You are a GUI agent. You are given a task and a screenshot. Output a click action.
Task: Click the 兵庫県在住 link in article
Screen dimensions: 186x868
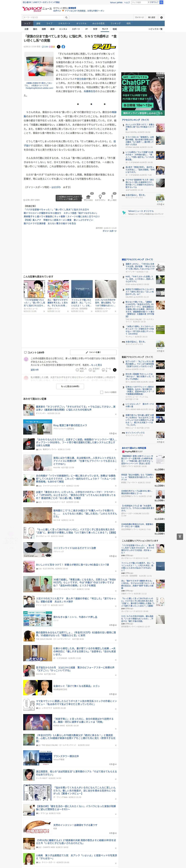click(90, 91)
